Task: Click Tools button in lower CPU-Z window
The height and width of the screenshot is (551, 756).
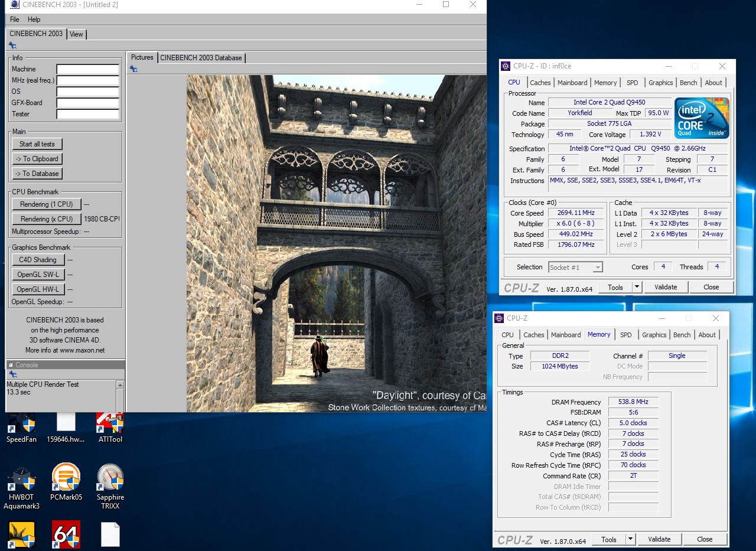Action: click(x=609, y=539)
